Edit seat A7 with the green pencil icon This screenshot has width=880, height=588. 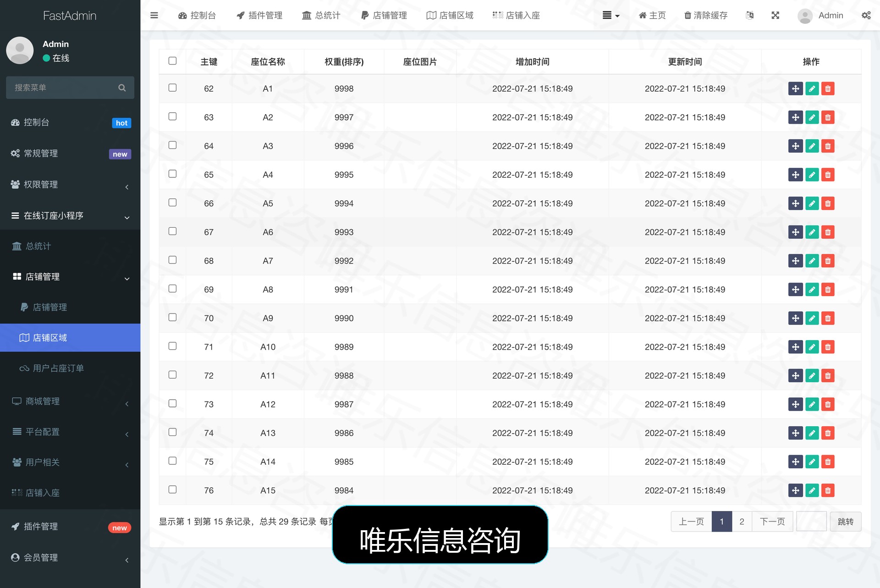click(x=812, y=261)
